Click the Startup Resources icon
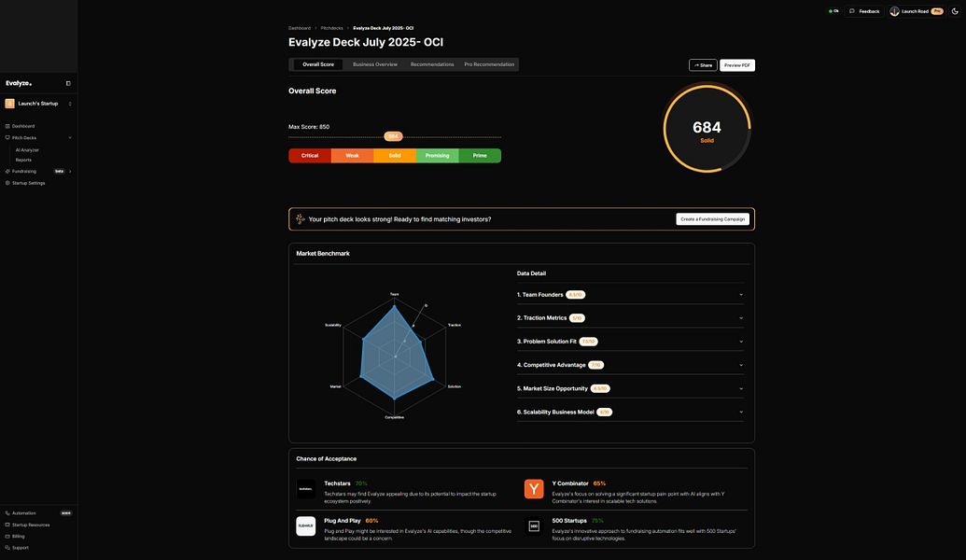 [x=7, y=525]
